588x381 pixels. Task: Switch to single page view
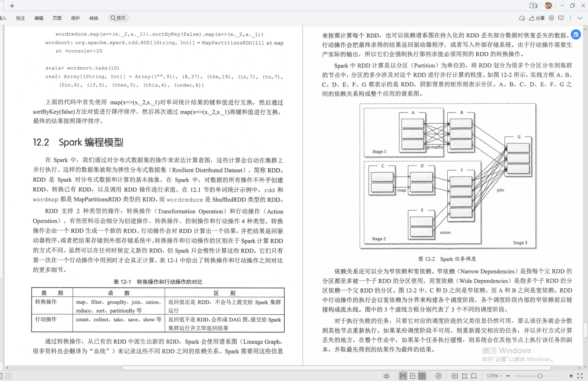[413, 376]
